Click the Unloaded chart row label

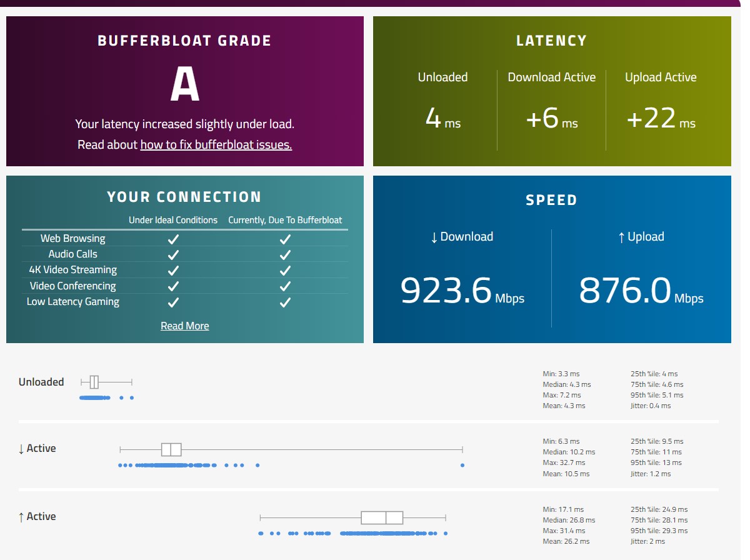(x=41, y=382)
